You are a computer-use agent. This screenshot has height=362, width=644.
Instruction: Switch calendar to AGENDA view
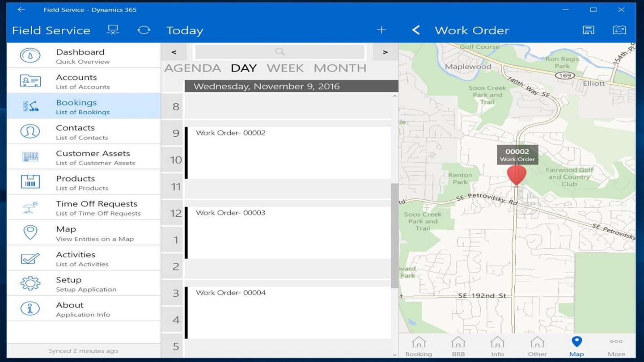pos(193,68)
